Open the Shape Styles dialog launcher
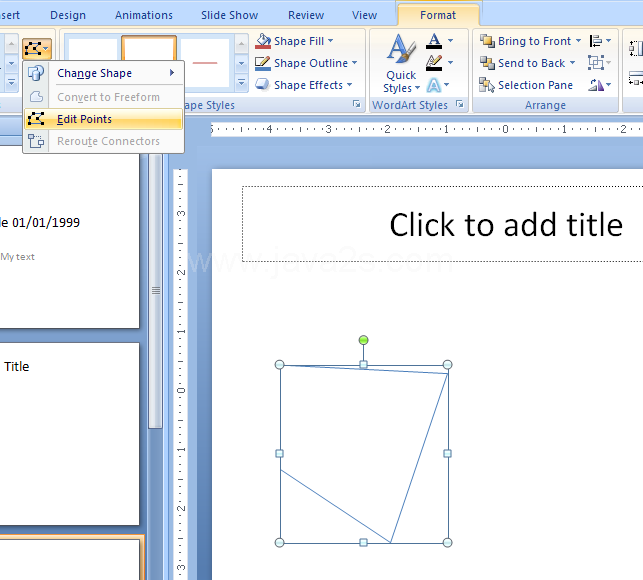643x580 pixels. [x=356, y=105]
